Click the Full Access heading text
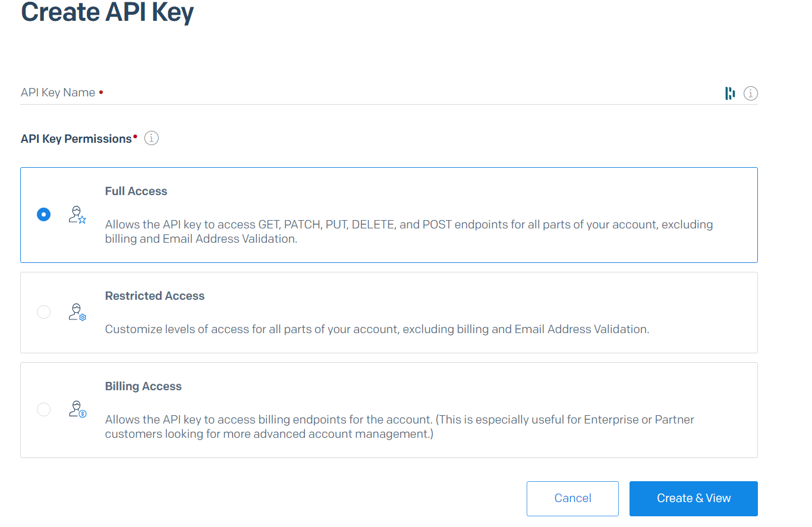 [x=136, y=191]
